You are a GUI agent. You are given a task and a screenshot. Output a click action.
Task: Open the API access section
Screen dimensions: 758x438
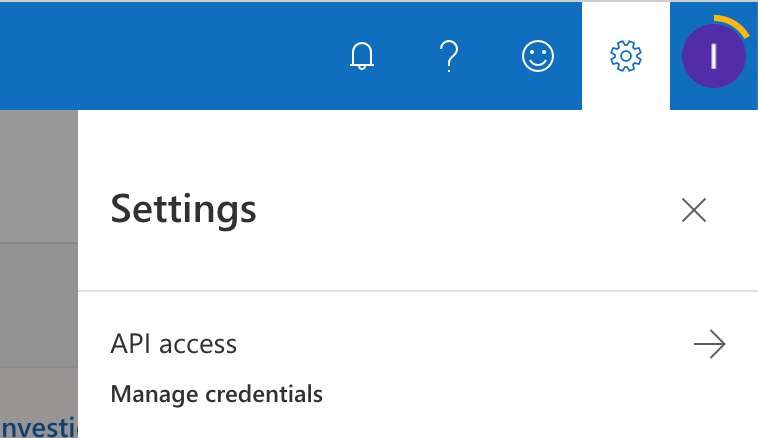pos(174,345)
